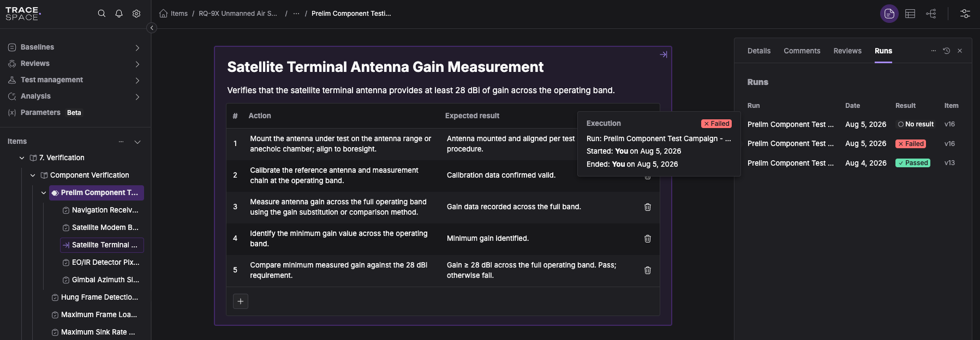This screenshot has width=980, height=340.
Task: Expand Baselines menu chevron
Action: pyautogui.click(x=138, y=48)
